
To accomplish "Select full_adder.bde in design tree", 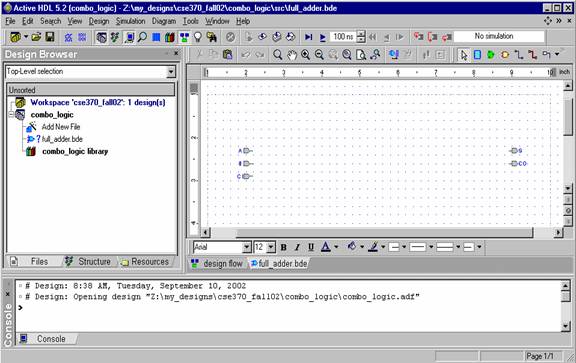I will (62, 139).
